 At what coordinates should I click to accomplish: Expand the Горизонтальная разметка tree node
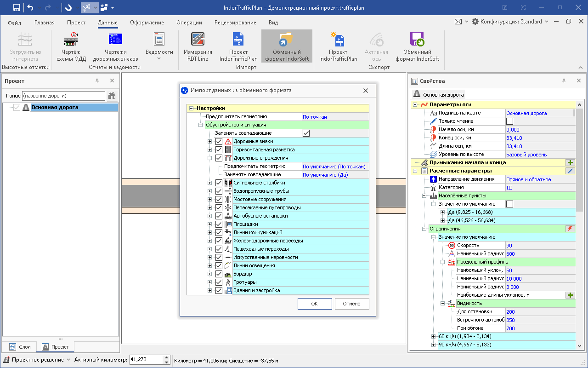[210, 149]
